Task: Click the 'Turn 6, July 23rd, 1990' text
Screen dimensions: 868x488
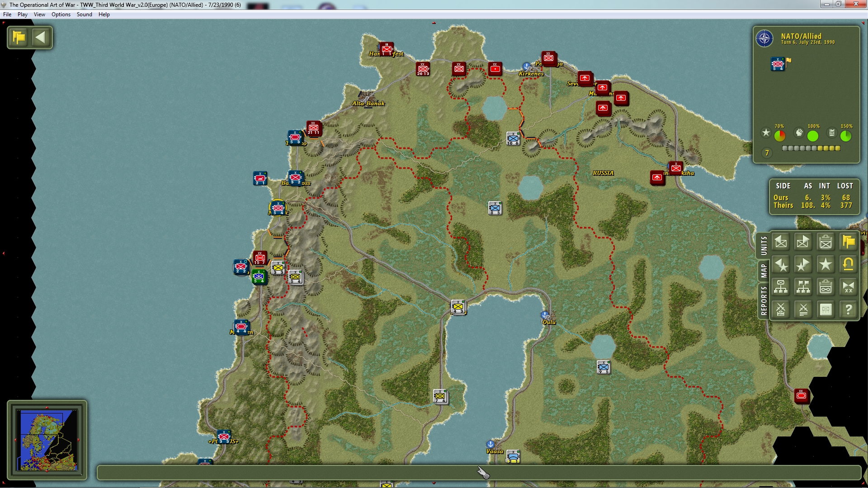Action: 808,42
